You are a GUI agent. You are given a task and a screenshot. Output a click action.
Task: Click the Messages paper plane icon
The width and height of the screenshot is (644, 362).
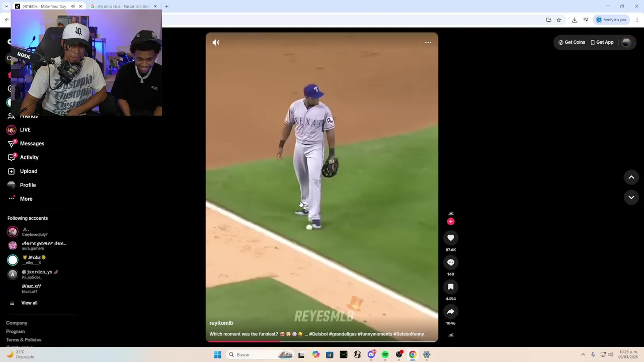[12, 144]
